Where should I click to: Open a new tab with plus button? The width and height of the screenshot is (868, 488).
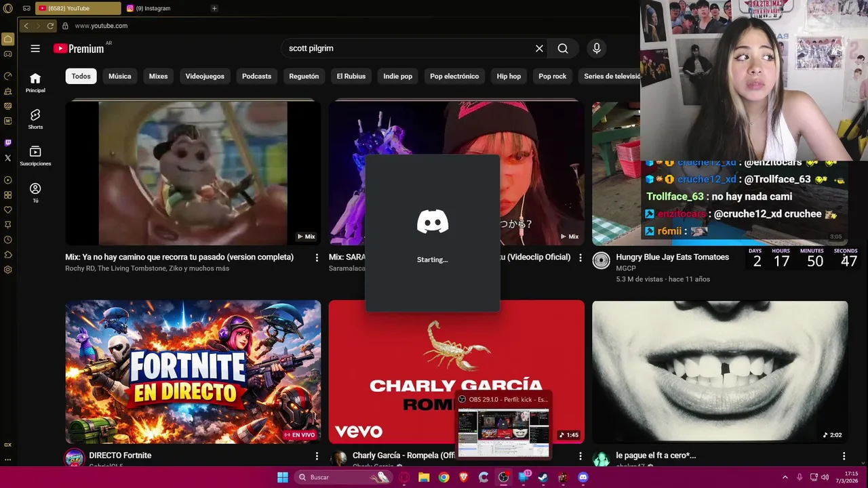[214, 8]
